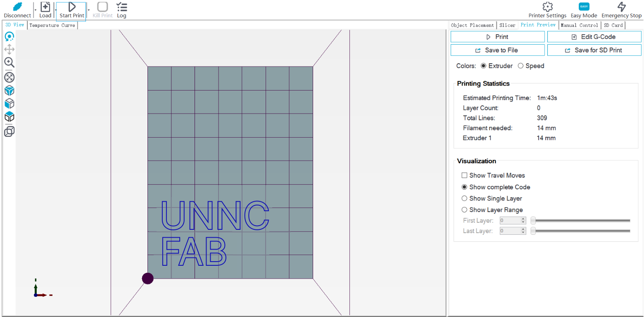Screen dimensions: 644x317
Task: Open the SD Card tab
Action: (x=613, y=25)
